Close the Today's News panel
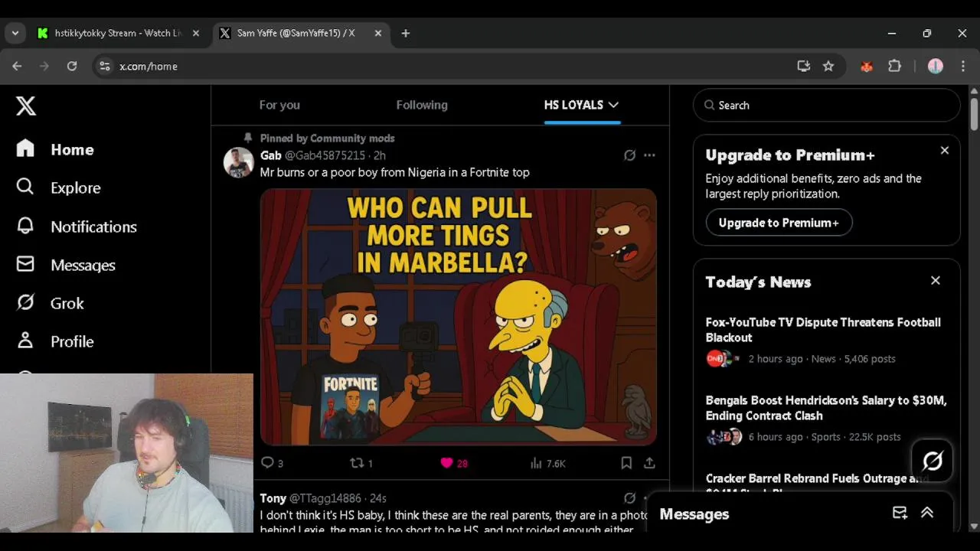Screen dimensions: 980x551 tap(936, 281)
